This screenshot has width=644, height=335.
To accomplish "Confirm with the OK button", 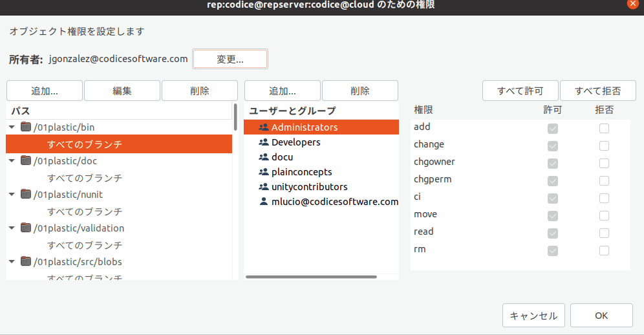I will click(x=601, y=316).
